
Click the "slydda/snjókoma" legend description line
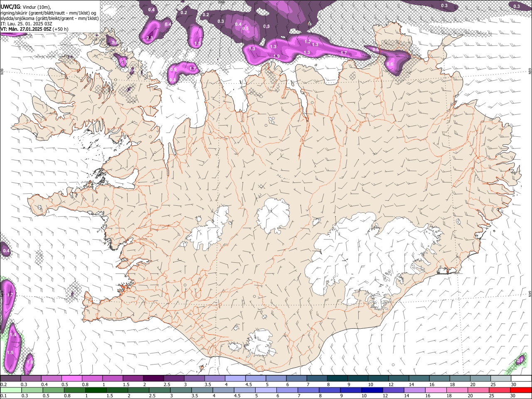click(49, 18)
